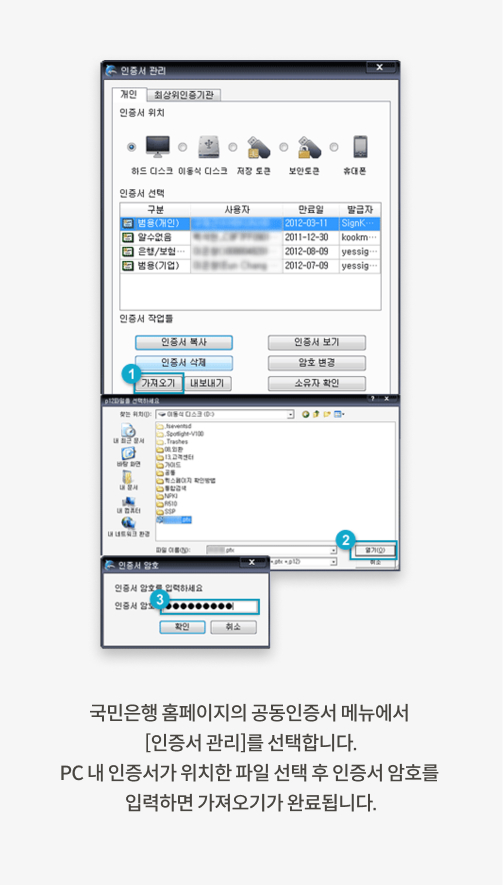Click the removable USB drive icon

tap(207, 147)
